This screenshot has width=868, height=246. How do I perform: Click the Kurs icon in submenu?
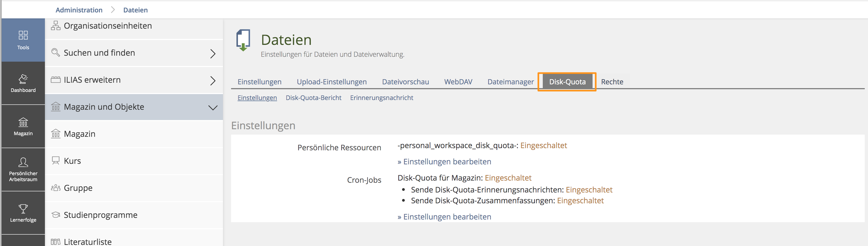55,161
